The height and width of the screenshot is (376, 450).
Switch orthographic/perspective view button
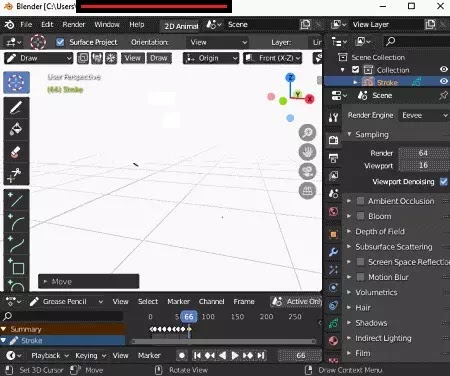pyautogui.click(x=307, y=191)
